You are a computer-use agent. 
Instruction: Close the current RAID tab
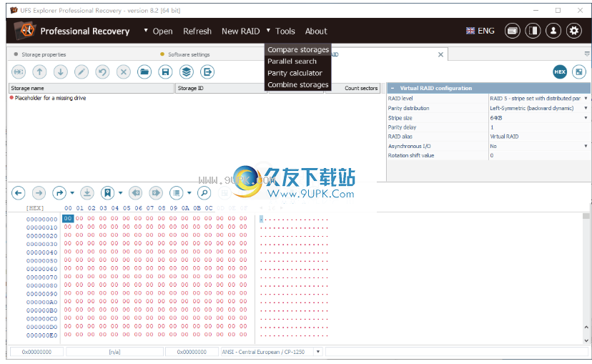click(440, 54)
